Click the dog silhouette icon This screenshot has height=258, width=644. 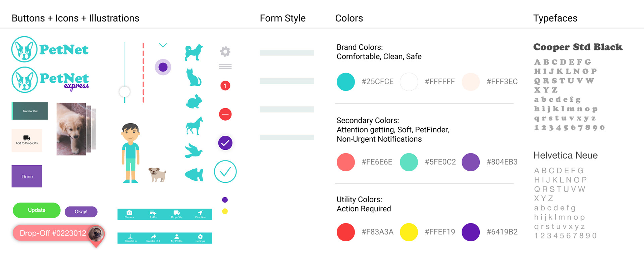click(x=194, y=52)
